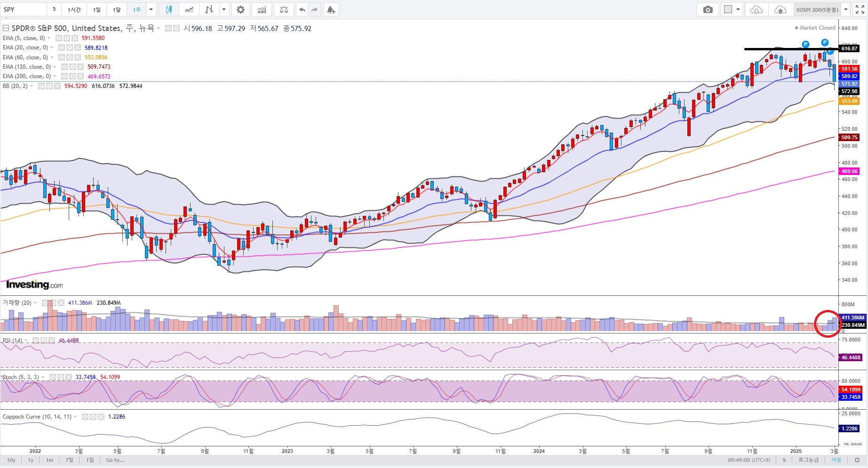Click the SPY symbol input field
Screen dimensions: 868x468
tap(24, 9)
